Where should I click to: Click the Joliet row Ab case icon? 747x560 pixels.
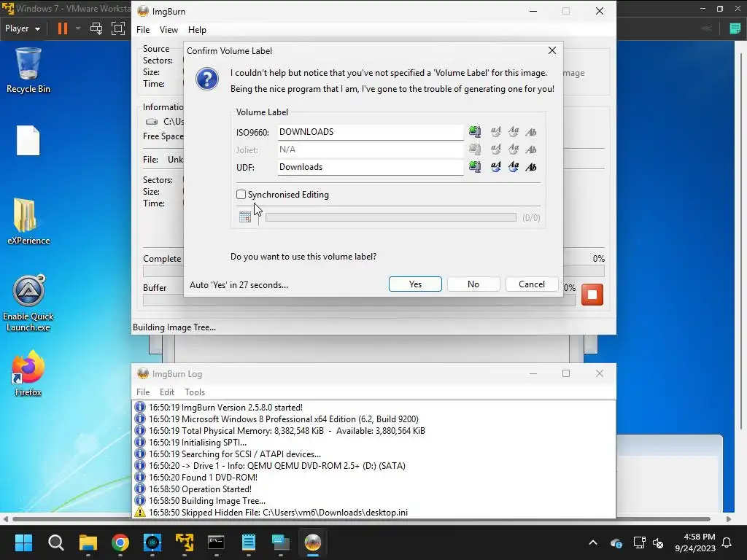tap(531, 149)
